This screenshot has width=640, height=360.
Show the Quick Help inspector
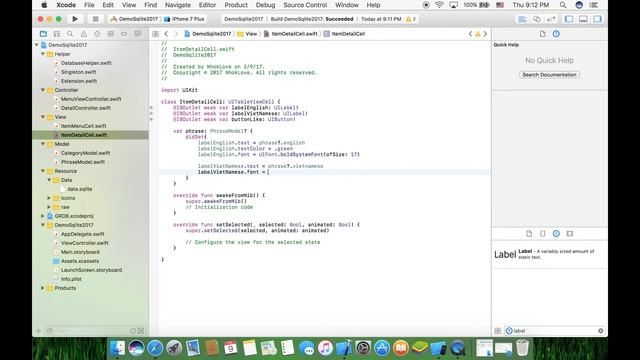[556, 34]
